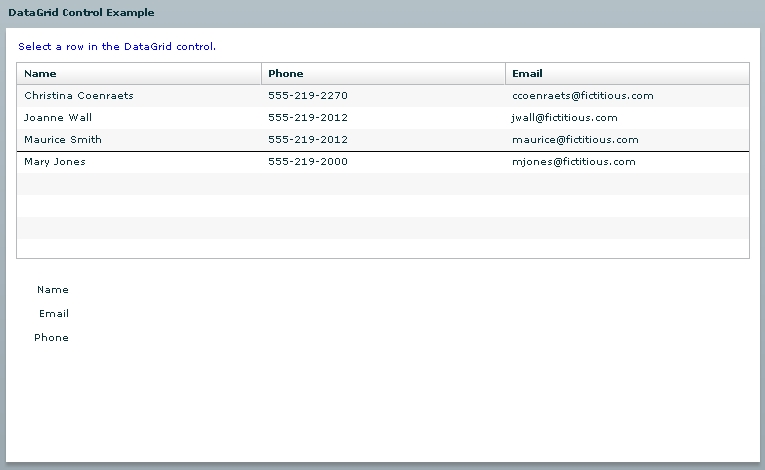This screenshot has height=470, width=765.
Task: Sort by the Name column header
Action: (x=139, y=74)
